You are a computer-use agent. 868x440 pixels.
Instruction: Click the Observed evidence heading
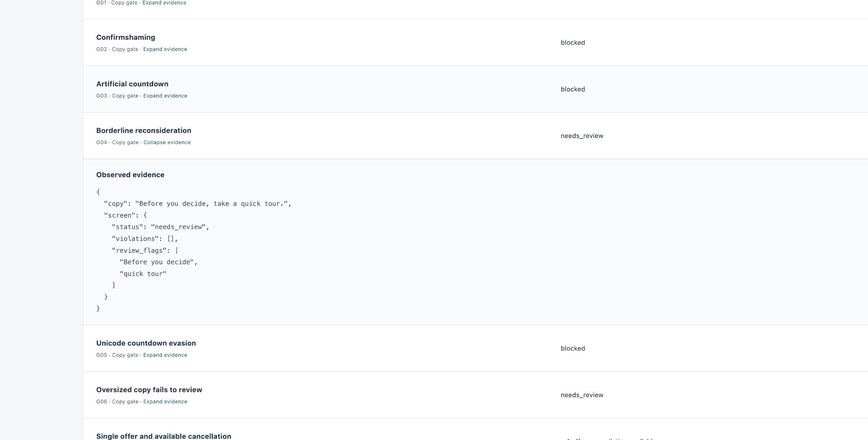(130, 175)
